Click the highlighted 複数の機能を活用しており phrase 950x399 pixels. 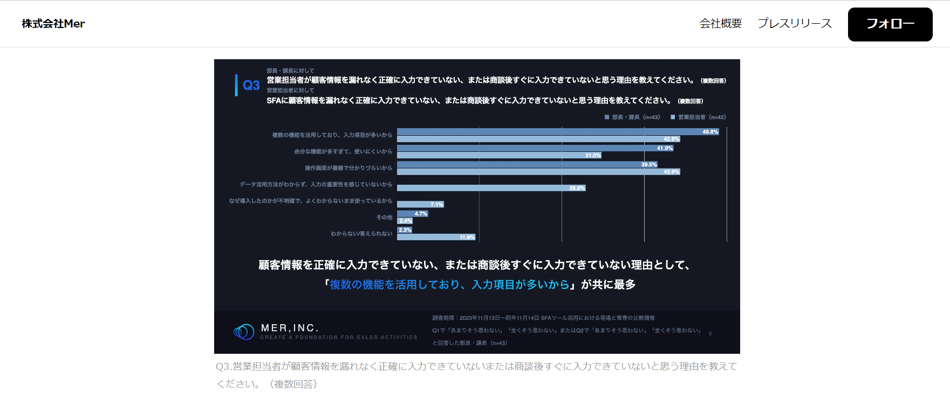click(x=450, y=285)
